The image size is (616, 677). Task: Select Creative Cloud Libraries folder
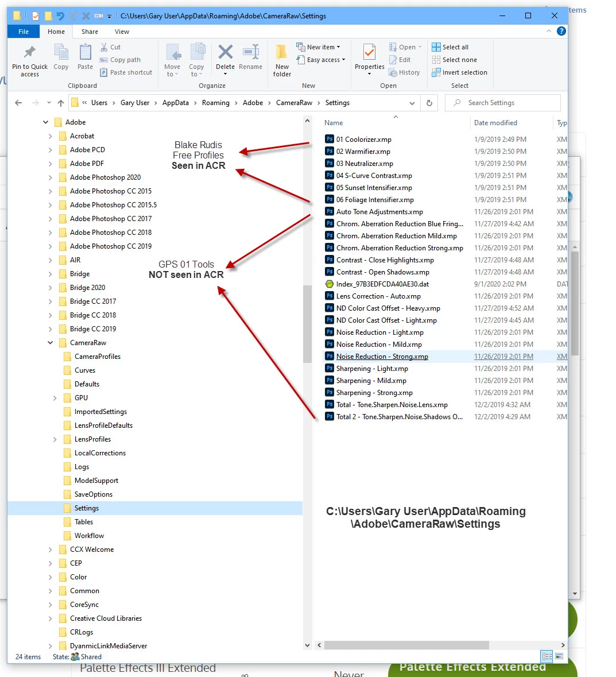[106, 618]
